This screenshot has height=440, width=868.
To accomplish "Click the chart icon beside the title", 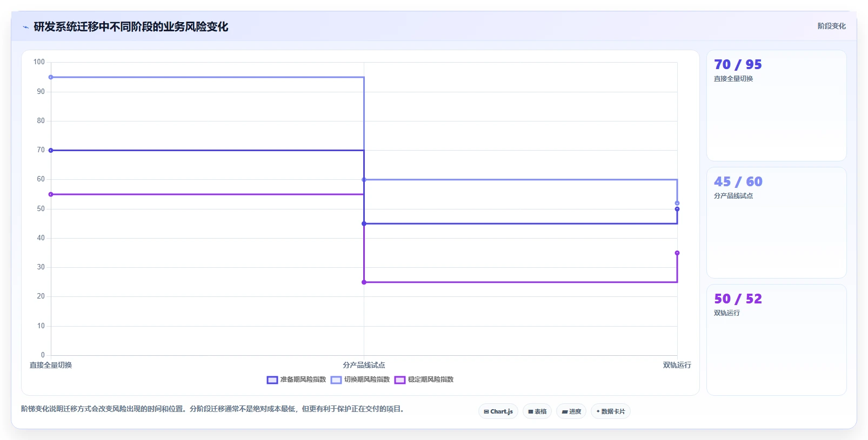I will coord(25,27).
